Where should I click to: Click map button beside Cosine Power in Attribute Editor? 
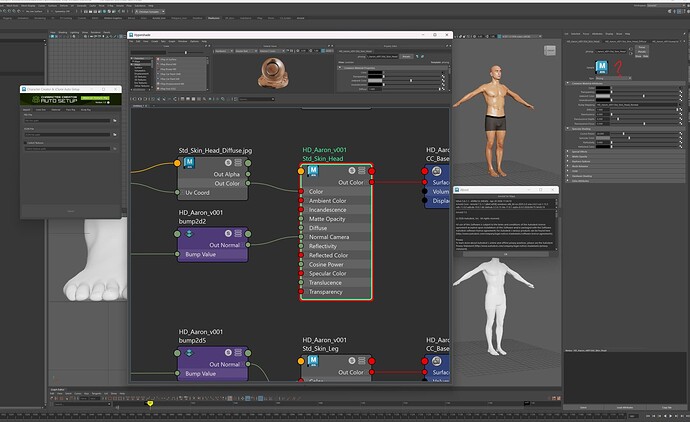coord(681,134)
